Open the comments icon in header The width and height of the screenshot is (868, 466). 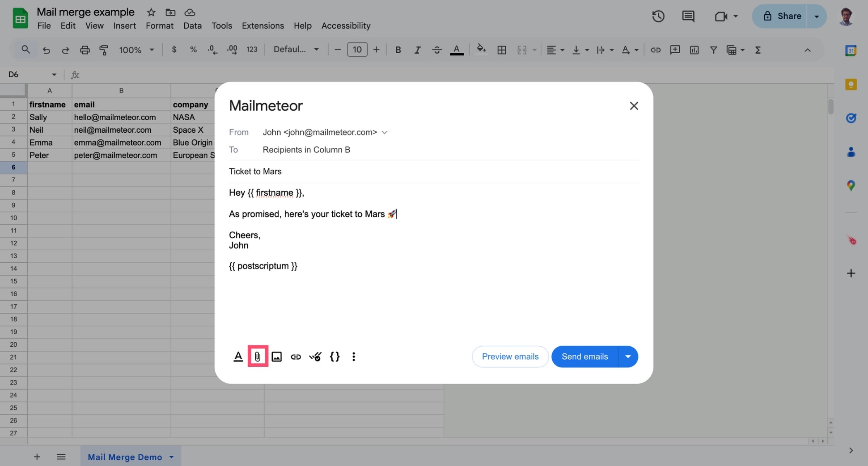688,17
